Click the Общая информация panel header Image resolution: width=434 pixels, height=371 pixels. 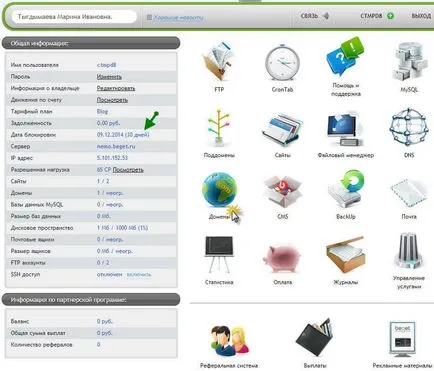click(x=91, y=43)
